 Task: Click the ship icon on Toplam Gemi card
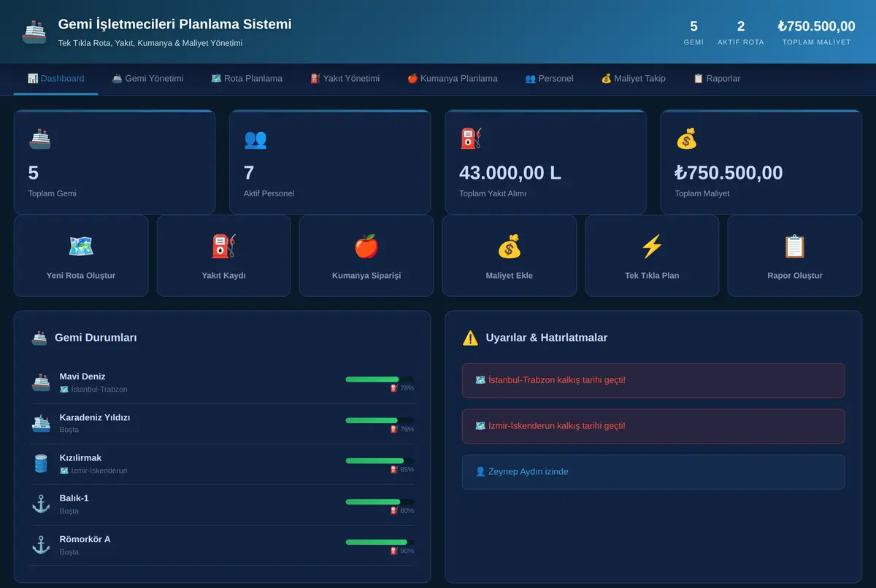(39, 139)
